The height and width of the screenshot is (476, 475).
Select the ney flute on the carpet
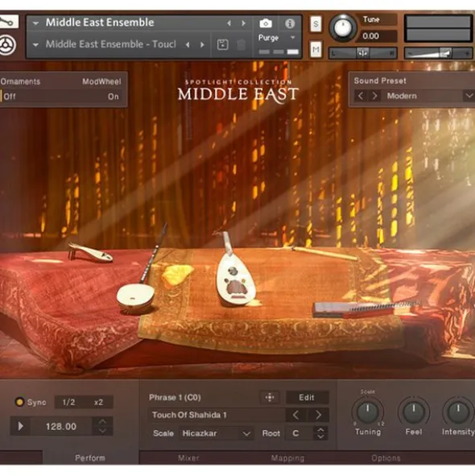click(x=324, y=253)
